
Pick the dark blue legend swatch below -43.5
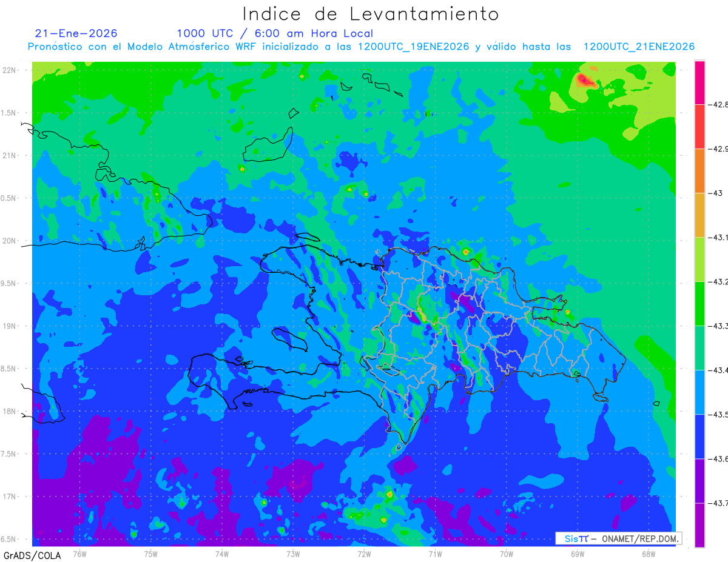click(699, 436)
